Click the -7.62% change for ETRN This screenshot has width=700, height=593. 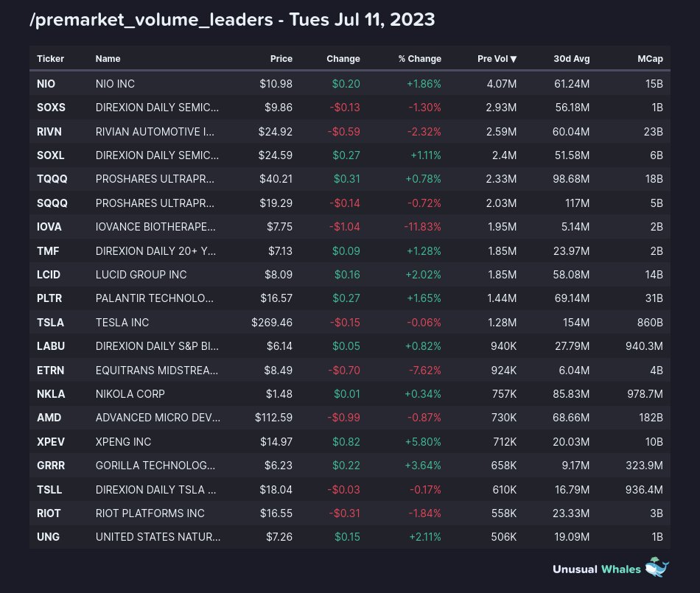point(425,371)
